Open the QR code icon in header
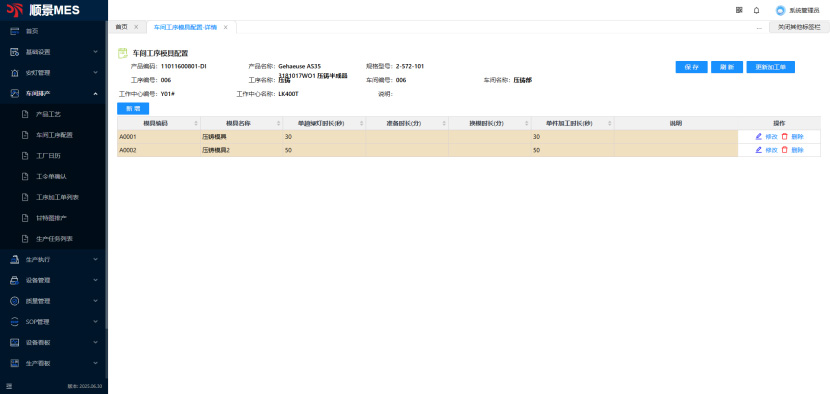Viewport: 830px width, 394px height. pos(739,10)
